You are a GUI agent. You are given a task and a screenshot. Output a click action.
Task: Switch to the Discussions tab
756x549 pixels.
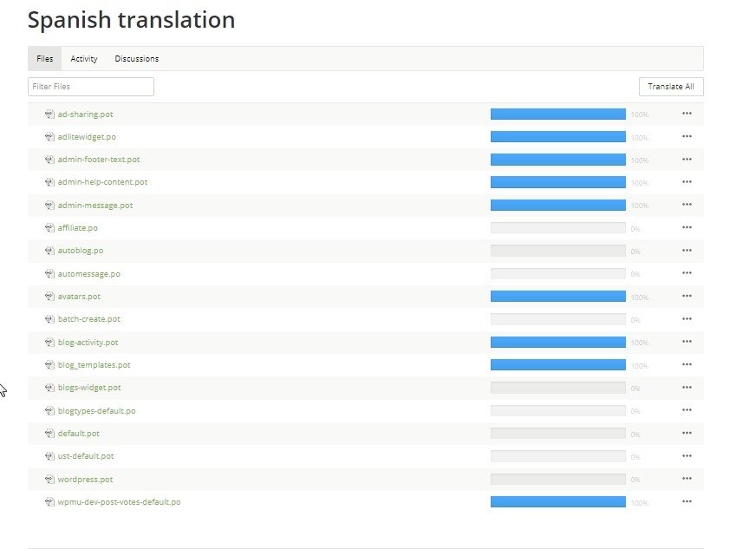click(137, 58)
